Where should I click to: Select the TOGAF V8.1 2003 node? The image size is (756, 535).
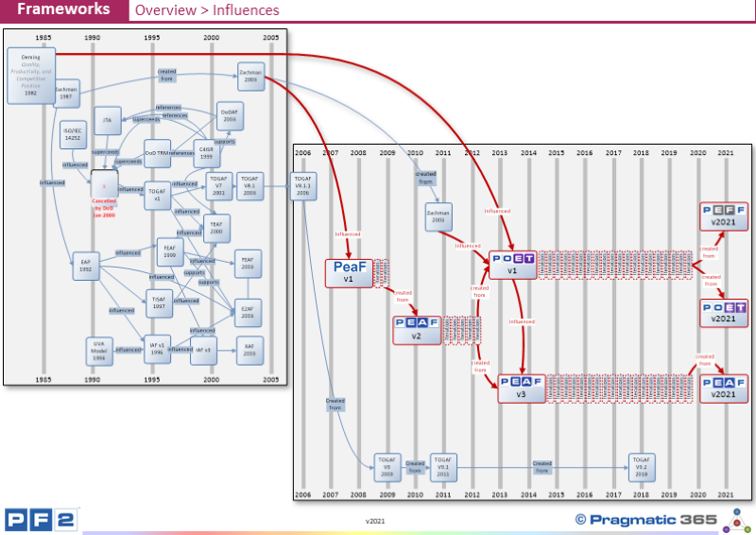coord(249,185)
